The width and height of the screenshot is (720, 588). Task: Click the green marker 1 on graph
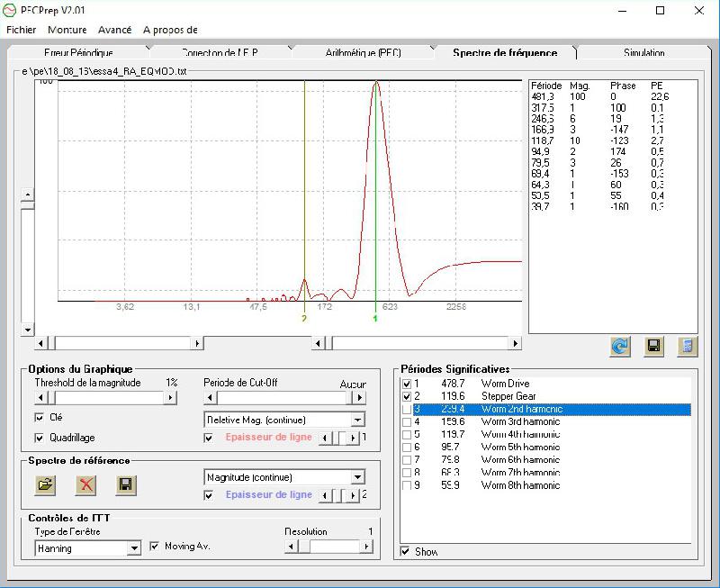coord(375,319)
